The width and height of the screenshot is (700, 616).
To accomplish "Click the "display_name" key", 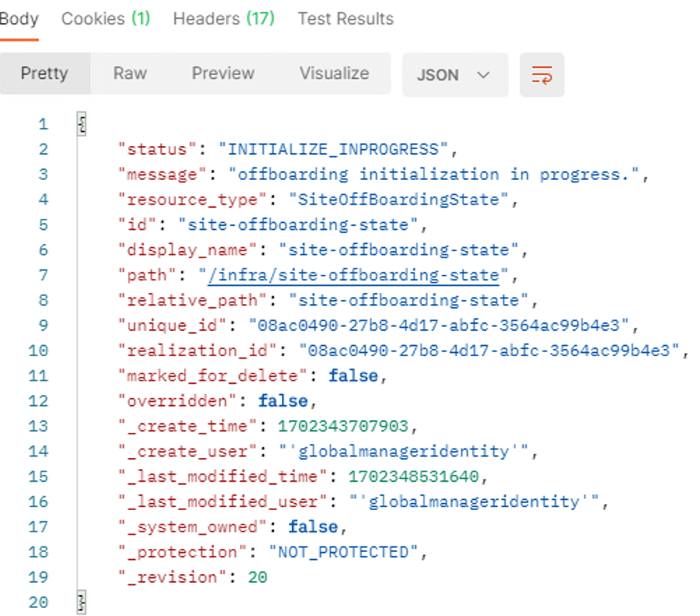I will (x=188, y=250).
